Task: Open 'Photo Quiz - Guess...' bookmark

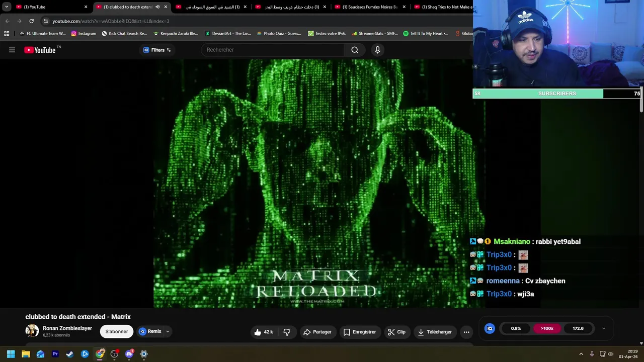Action: pyautogui.click(x=279, y=34)
